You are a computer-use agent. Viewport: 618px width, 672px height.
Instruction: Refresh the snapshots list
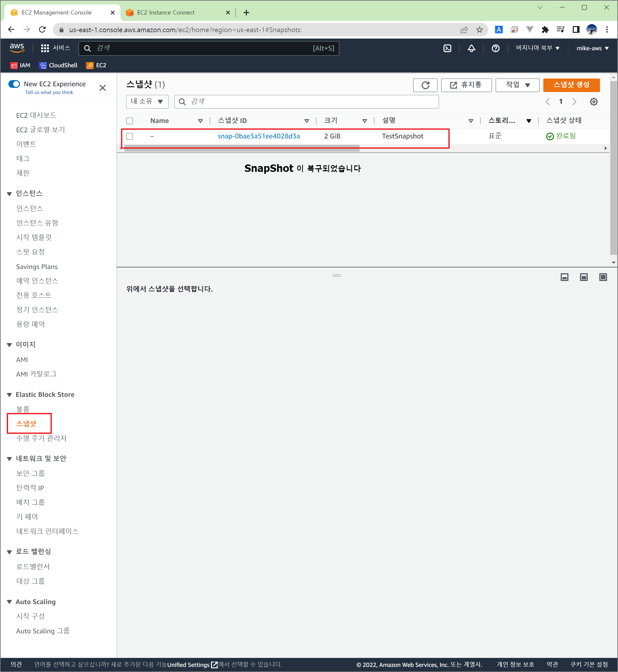click(x=425, y=85)
